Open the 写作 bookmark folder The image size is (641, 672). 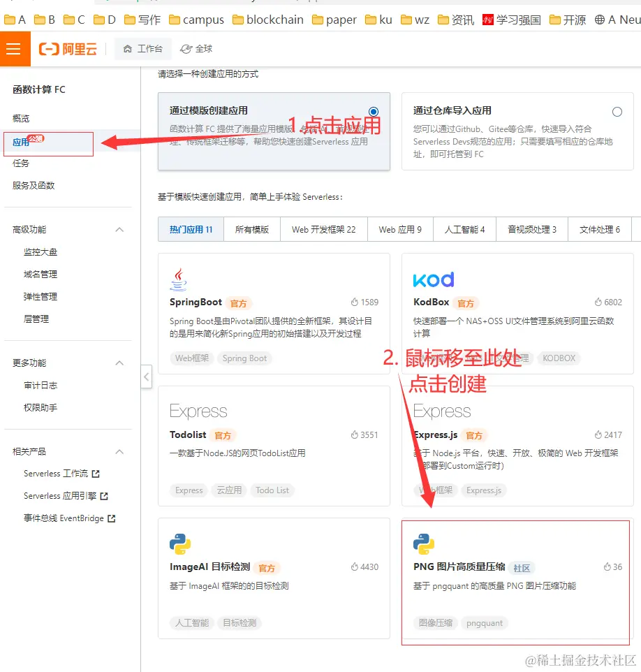coord(142,20)
